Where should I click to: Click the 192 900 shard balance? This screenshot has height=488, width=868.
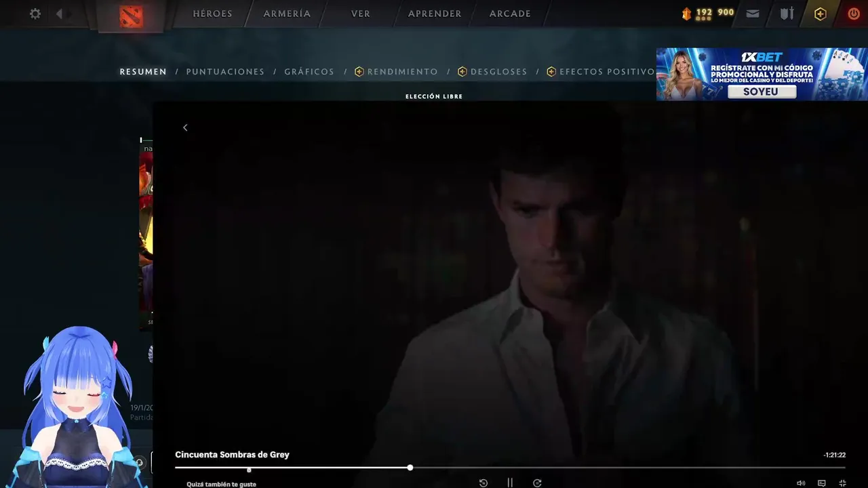(x=715, y=12)
